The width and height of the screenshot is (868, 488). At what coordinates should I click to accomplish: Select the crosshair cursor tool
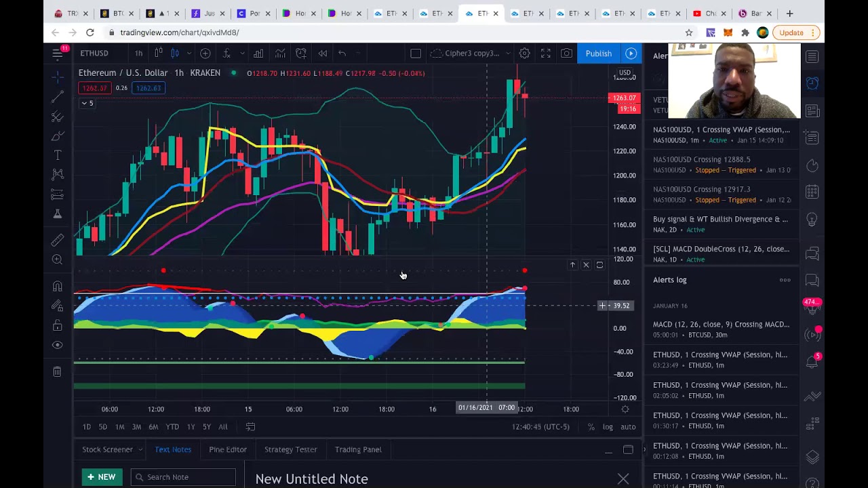pos(58,78)
